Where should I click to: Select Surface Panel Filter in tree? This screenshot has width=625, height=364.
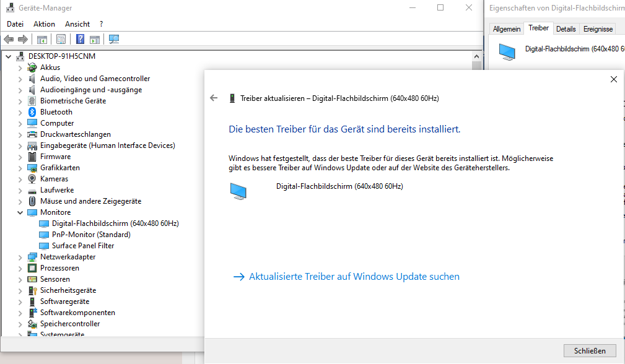click(83, 246)
